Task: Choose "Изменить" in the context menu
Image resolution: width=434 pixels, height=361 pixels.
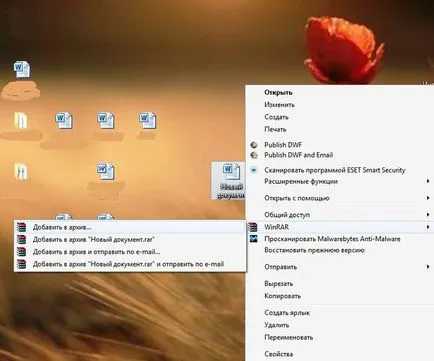Action: click(x=279, y=105)
